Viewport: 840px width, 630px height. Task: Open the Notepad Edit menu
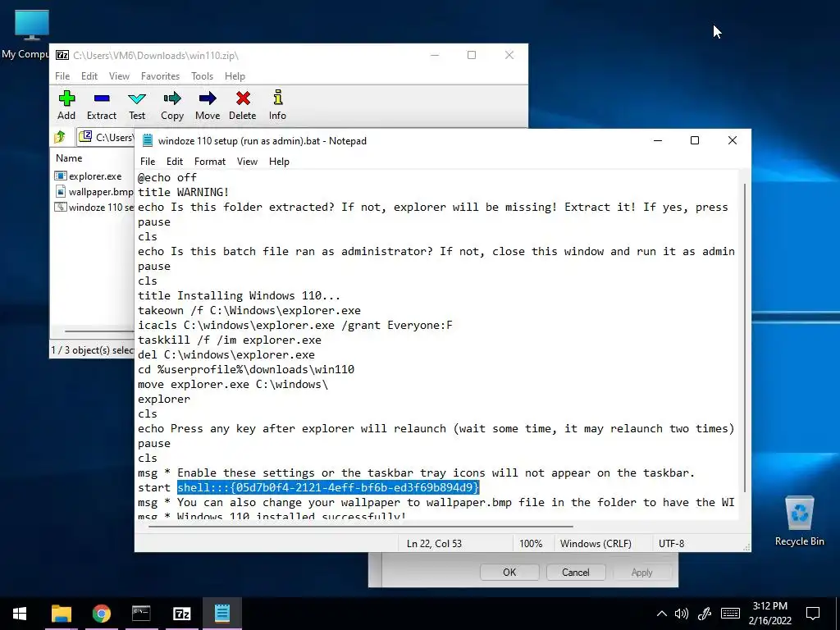[x=175, y=162]
